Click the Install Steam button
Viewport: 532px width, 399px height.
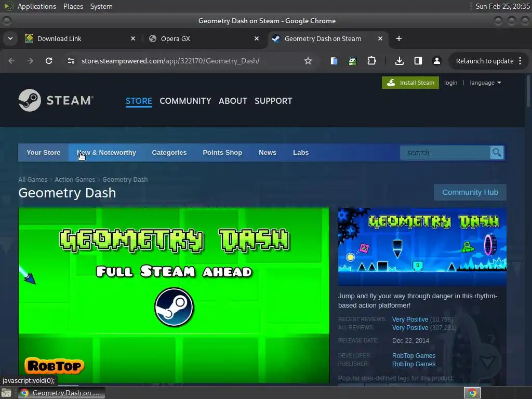pyautogui.click(x=410, y=83)
